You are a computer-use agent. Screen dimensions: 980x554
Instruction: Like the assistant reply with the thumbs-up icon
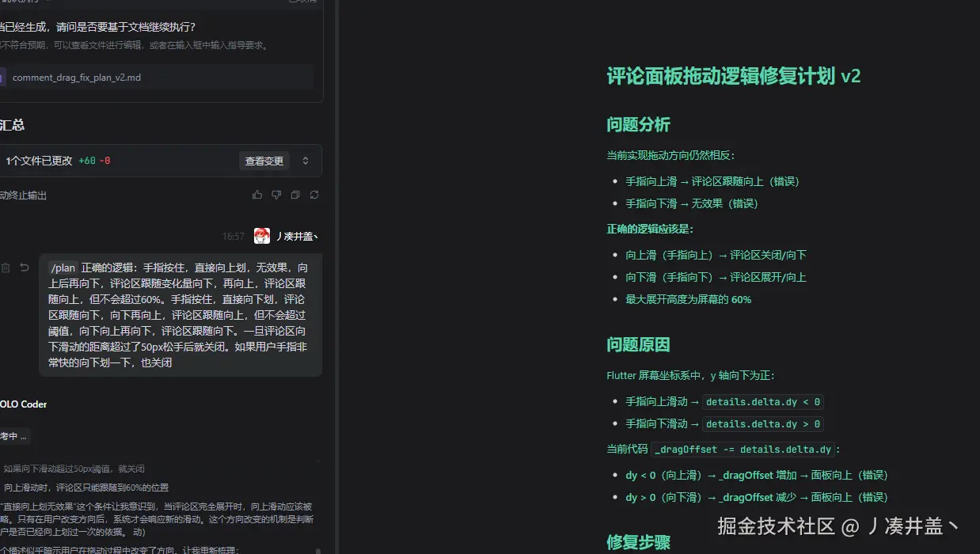coord(257,195)
